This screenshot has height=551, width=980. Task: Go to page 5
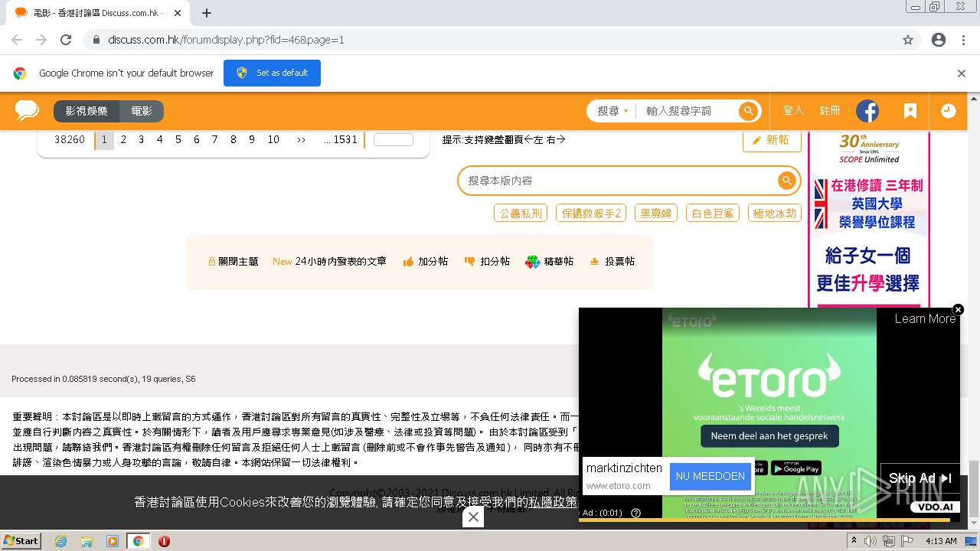(178, 140)
